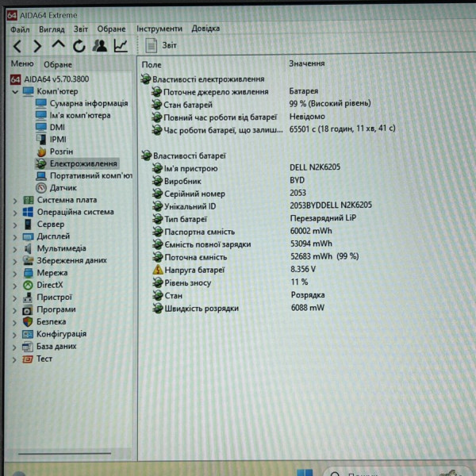The height and width of the screenshot is (476, 476).
Task: Select the Конфігурація icon
Action: tap(28, 334)
